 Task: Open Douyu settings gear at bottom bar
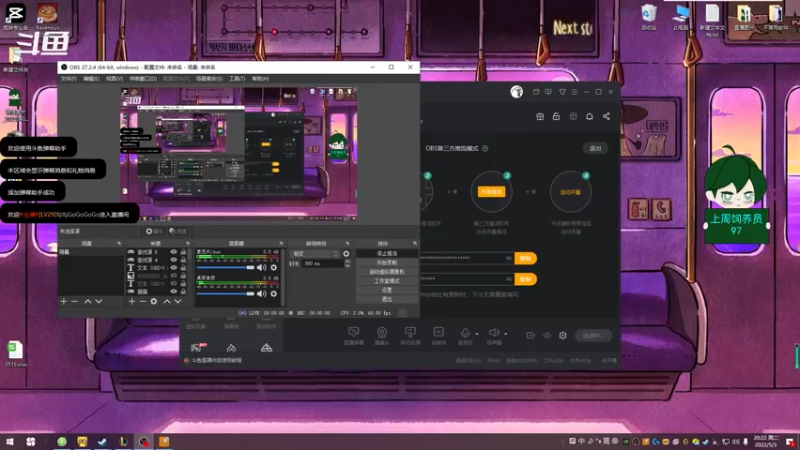click(563, 335)
